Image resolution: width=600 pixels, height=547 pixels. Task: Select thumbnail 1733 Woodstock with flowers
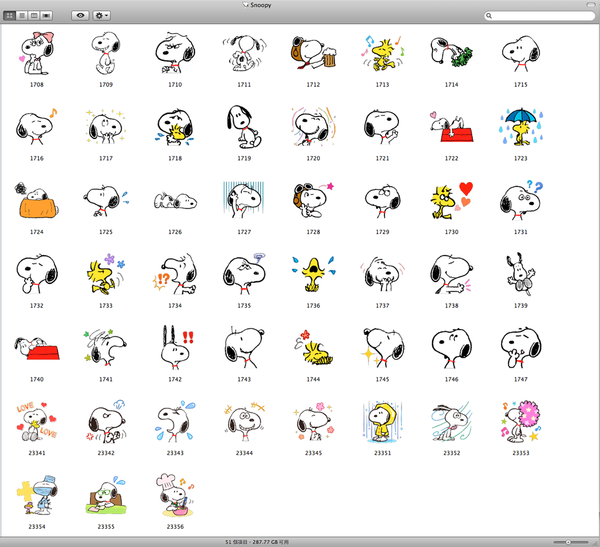(x=106, y=274)
